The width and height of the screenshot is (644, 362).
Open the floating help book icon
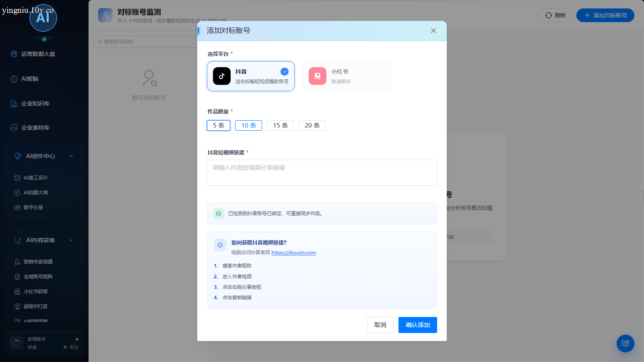click(625, 343)
